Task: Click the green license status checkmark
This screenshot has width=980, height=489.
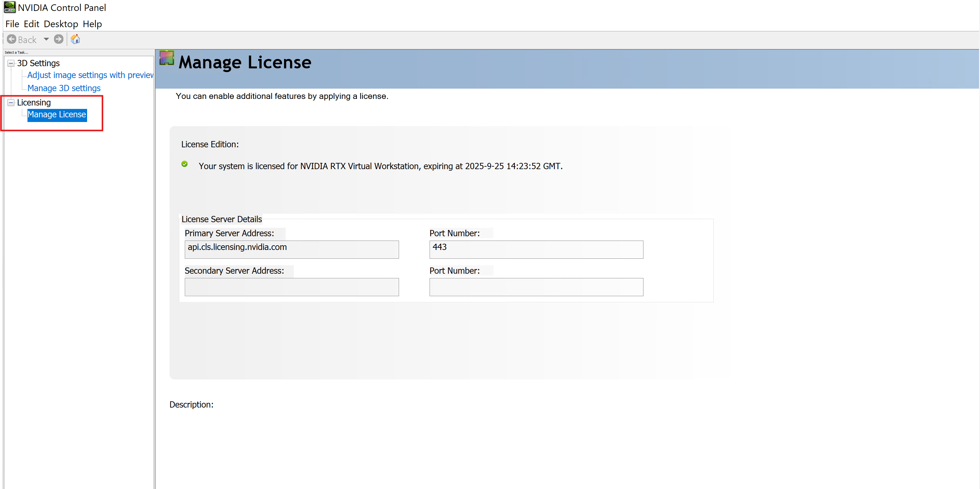Action: [185, 164]
